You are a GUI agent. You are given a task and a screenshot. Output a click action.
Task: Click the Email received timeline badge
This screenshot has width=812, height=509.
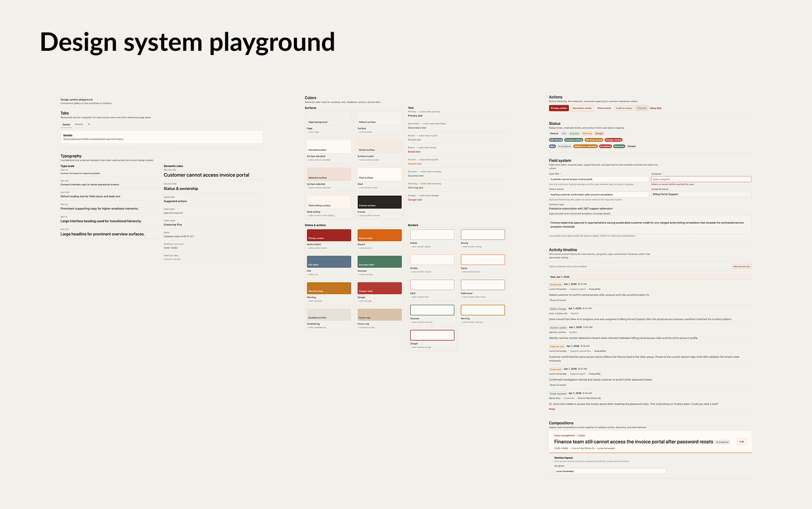[558, 394]
